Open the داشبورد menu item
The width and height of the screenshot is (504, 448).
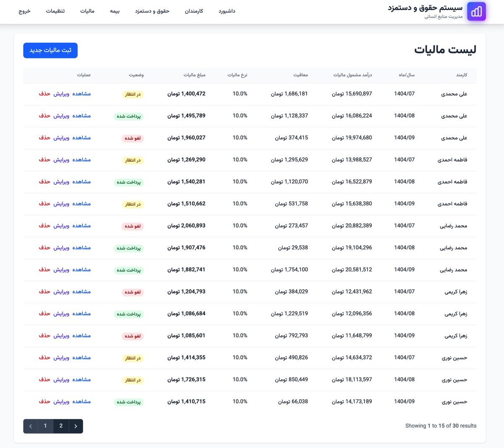(227, 11)
